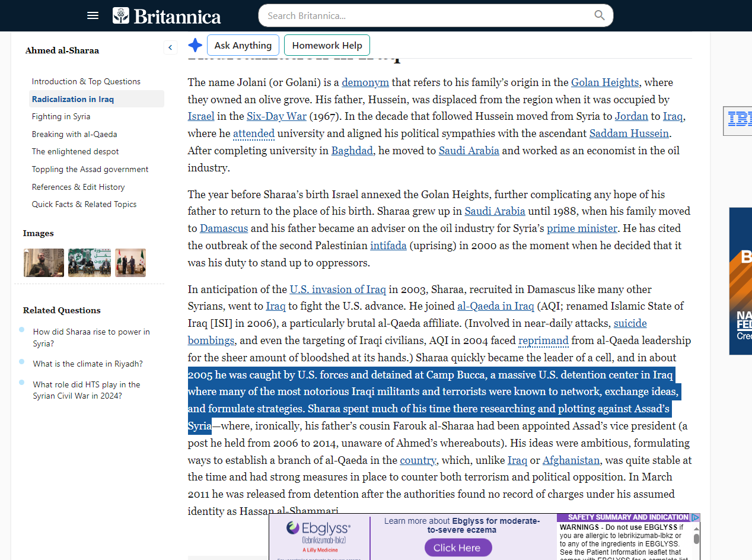This screenshot has height=560, width=752.
Task: Open the prime minister link
Action: coord(582,228)
